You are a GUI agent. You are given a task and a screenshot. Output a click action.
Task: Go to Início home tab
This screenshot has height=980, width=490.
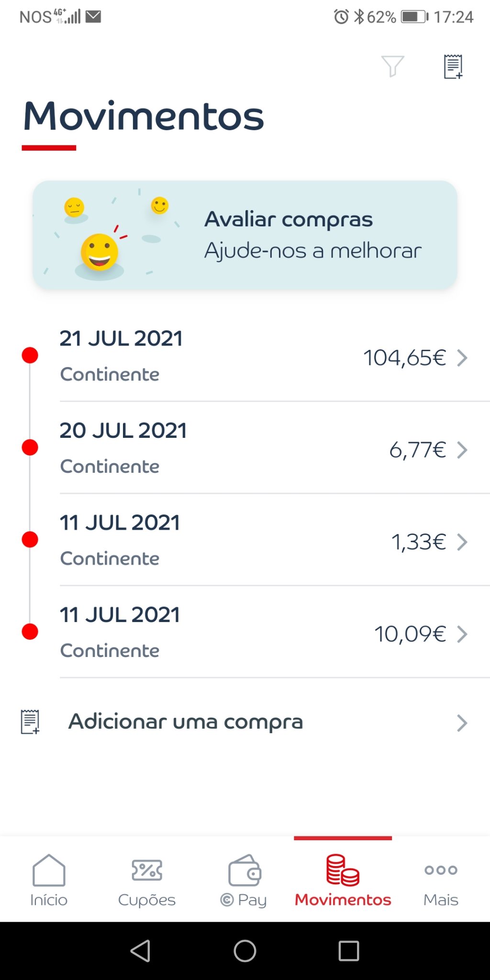click(x=49, y=880)
